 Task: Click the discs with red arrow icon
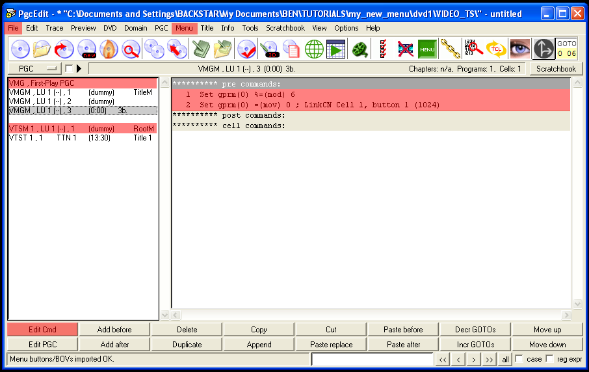pyautogui.click(x=177, y=49)
